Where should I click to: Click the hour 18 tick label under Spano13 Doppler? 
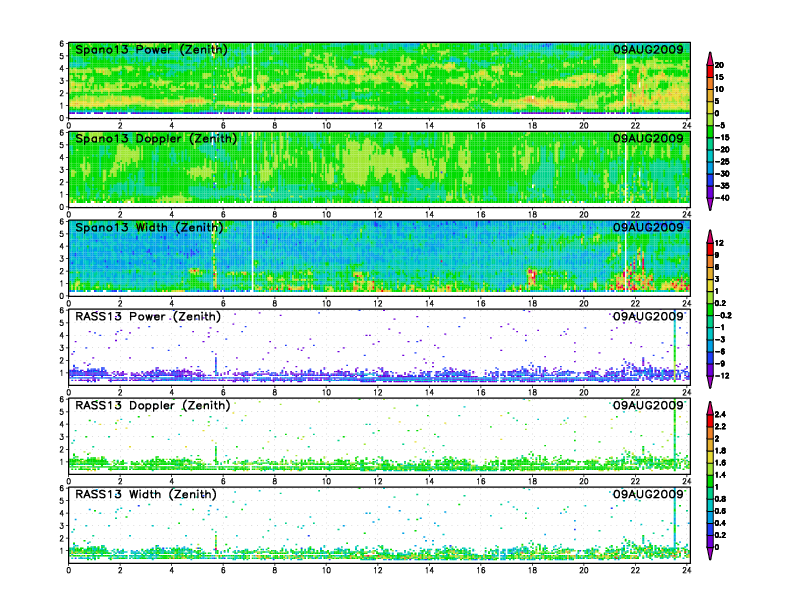pos(532,215)
